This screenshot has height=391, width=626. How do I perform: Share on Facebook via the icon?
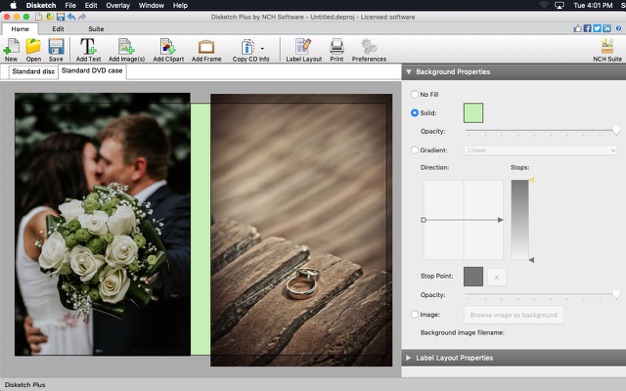[587, 28]
